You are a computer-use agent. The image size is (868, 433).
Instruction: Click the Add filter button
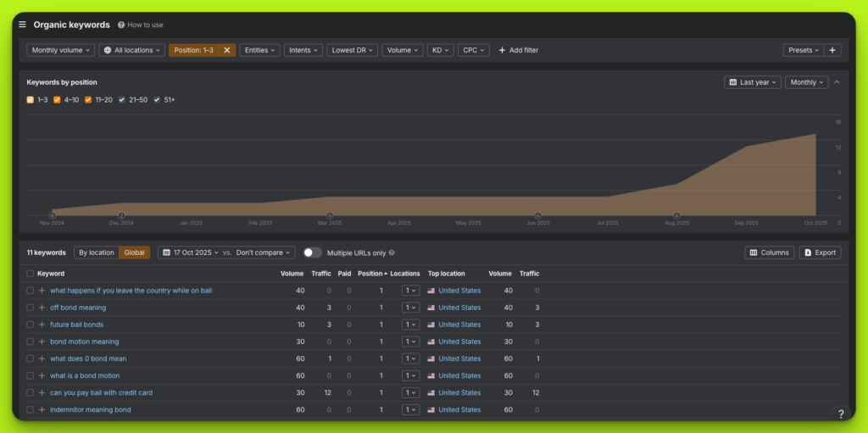pyautogui.click(x=518, y=50)
